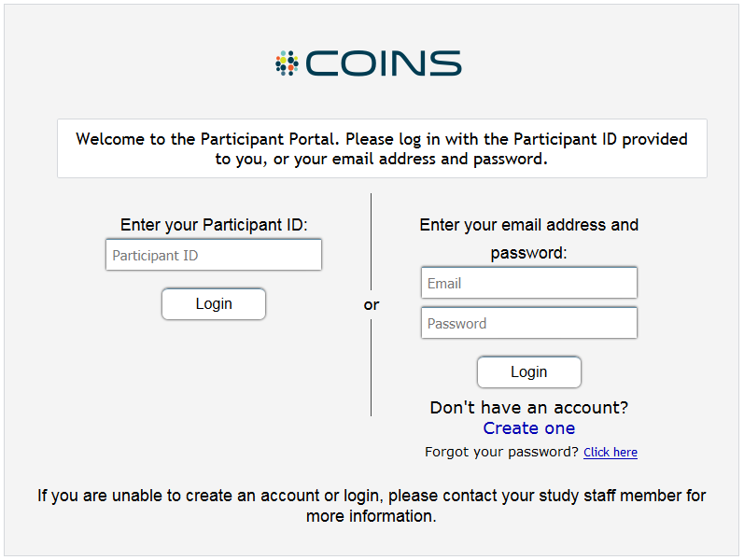Click the COINS wordmark text
Viewport: 744px width, 560px height.
[383, 63]
